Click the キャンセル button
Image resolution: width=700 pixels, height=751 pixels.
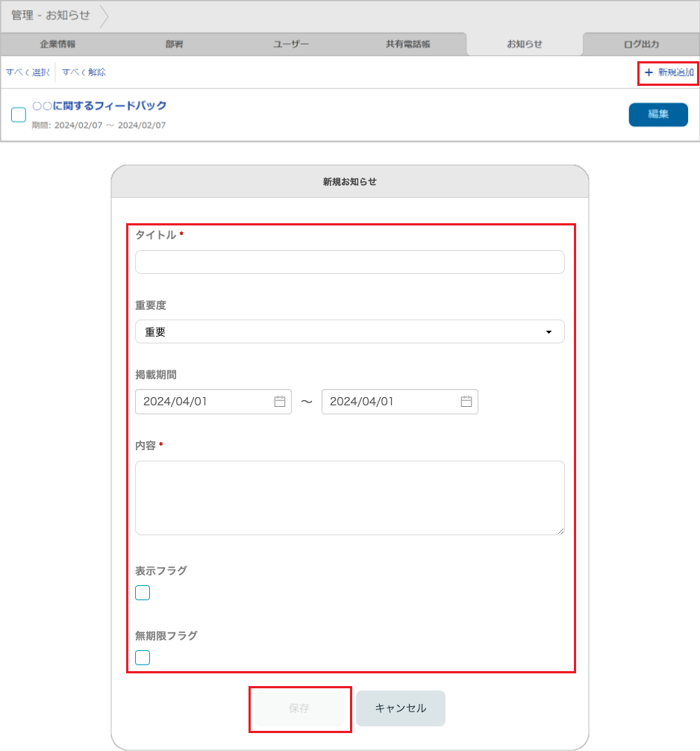(400, 708)
